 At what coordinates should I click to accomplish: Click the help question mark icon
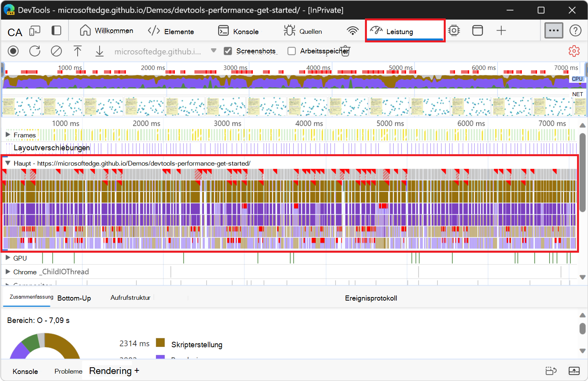575,31
